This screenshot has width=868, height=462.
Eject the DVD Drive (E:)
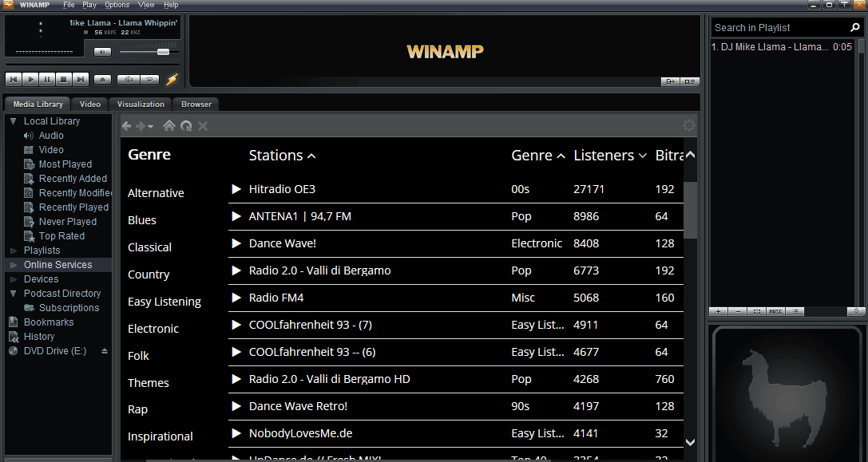(104, 351)
